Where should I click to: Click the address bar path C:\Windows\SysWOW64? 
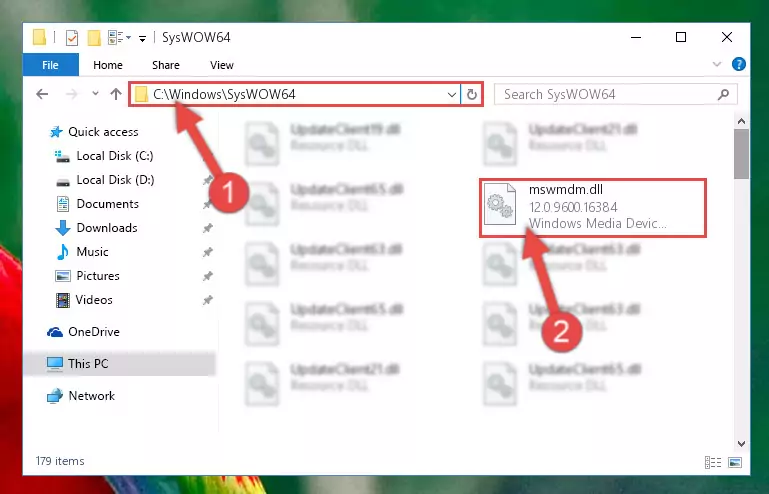click(224, 94)
